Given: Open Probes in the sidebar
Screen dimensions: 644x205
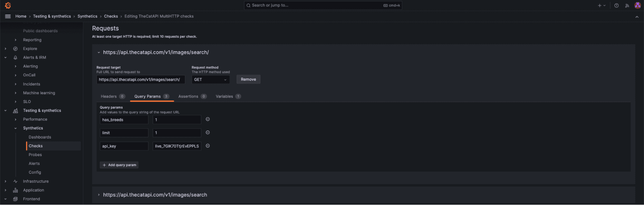Looking at the screenshot, I should point(35,155).
